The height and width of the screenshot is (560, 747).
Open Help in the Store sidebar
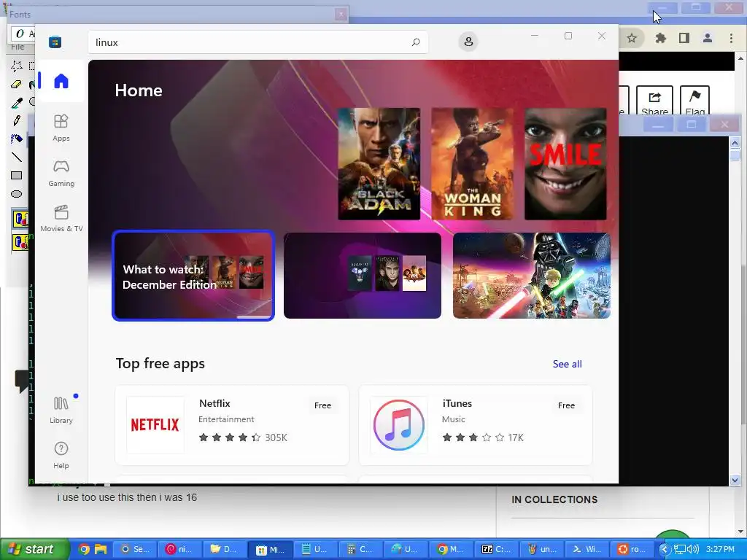(x=61, y=455)
